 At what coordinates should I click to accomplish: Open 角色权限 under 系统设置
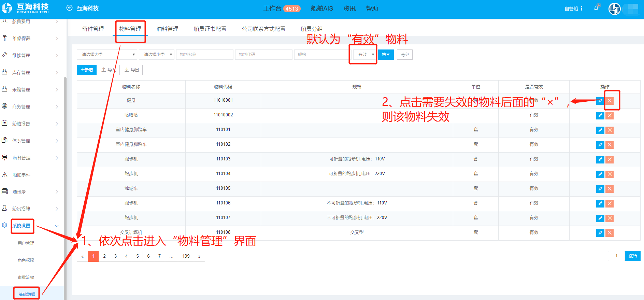[x=26, y=260]
